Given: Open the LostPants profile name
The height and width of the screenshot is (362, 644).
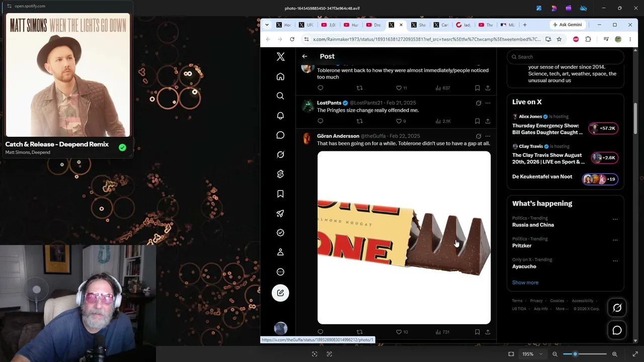Looking at the screenshot, I should pos(329,103).
